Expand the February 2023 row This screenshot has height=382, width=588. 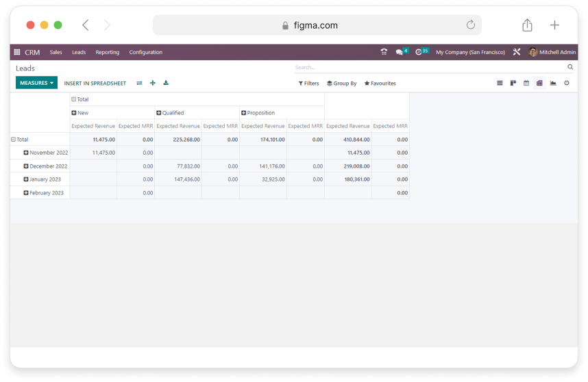[x=43, y=193]
